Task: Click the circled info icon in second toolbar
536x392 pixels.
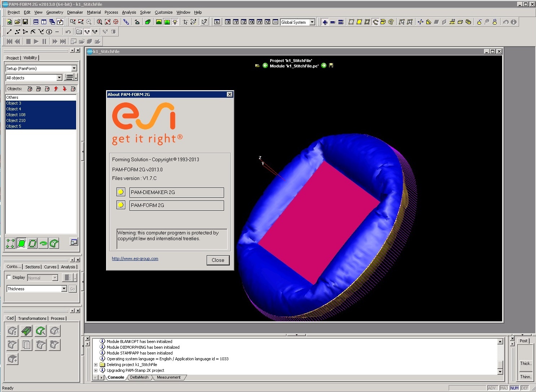Action: click(49, 32)
